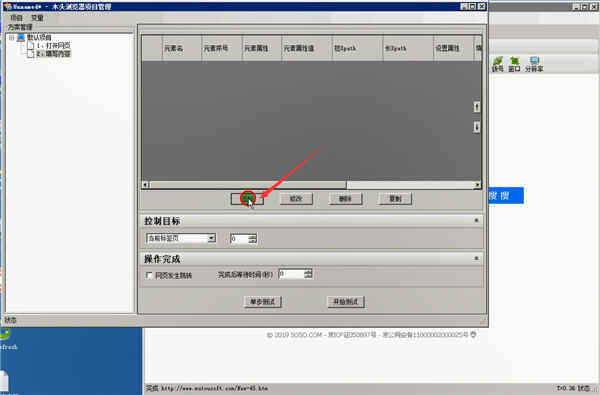The image size is (600, 395).
Task: Open the 当前标签页 dropdown
Action: pyautogui.click(x=211, y=238)
